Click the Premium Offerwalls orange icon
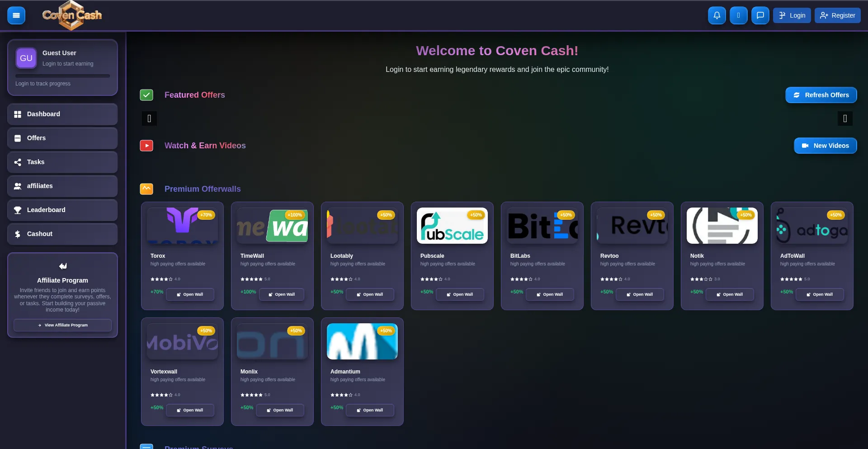The width and height of the screenshot is (868, 449). tap(146, 189)
